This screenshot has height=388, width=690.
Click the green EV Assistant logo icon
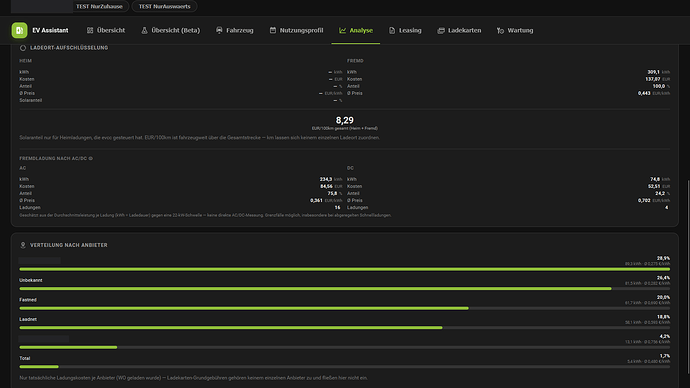click(19, 30)
